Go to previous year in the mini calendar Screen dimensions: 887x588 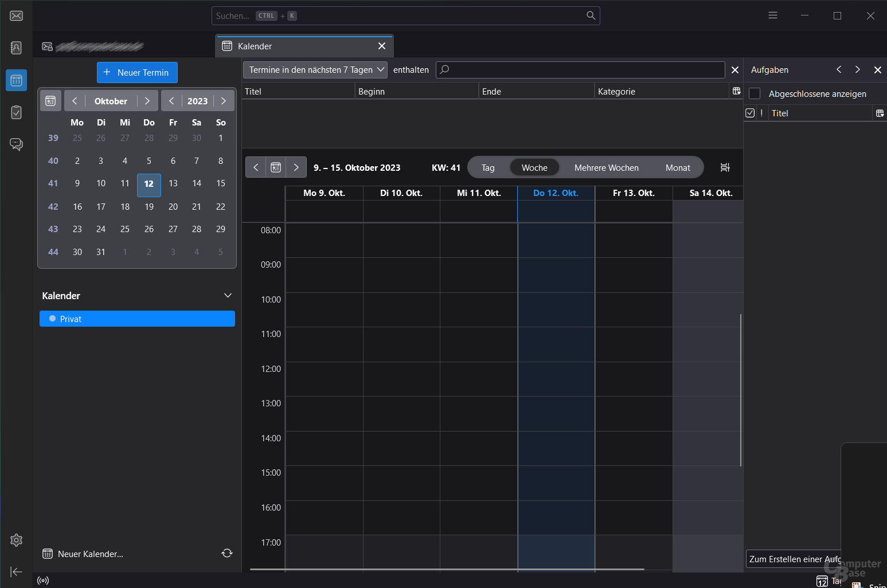(171, 101)
